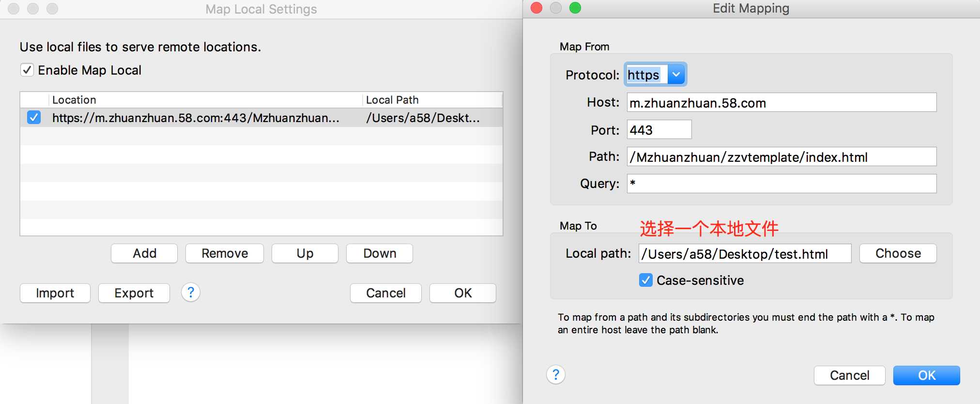Uncheck the zhuanzhuan mapping row checkbox
This screenshot has width=980, height=404.
tap(34, 118)
